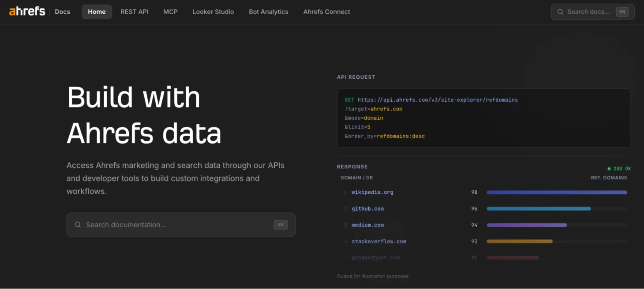The width and height of the screenshot is (644, 289).
Task: Open the Ahrefs Connect tab
Action: tap(326, 12)
